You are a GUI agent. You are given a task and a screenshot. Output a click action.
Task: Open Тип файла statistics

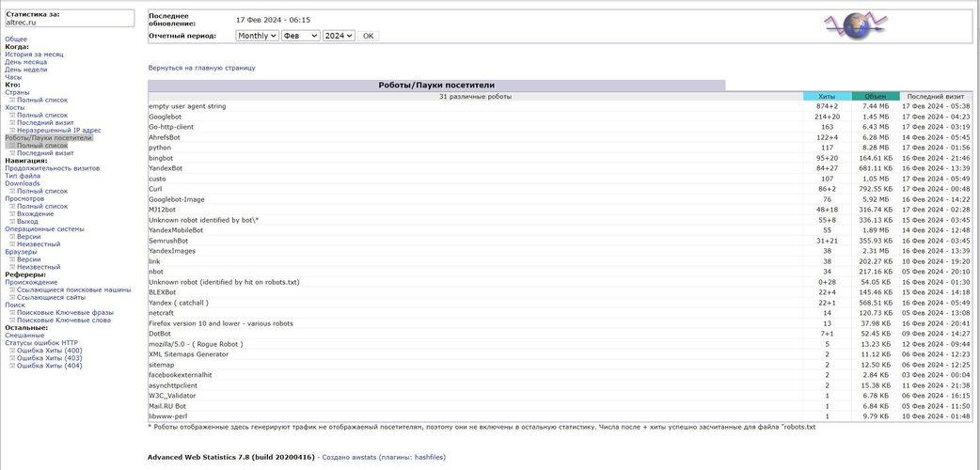[23, 176]
